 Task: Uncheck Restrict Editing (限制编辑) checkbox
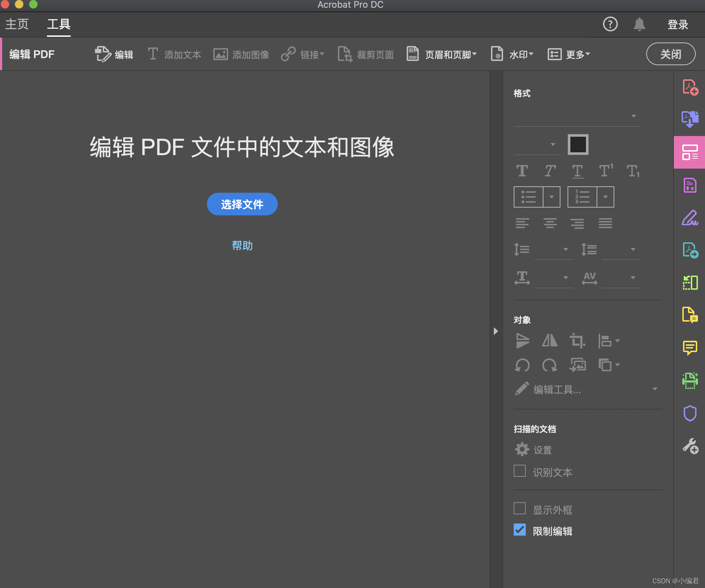520,530
